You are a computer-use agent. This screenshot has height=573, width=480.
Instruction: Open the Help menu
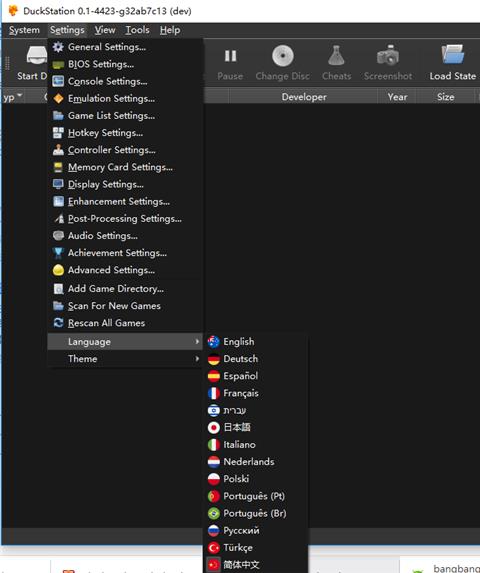tap(170, 30)
